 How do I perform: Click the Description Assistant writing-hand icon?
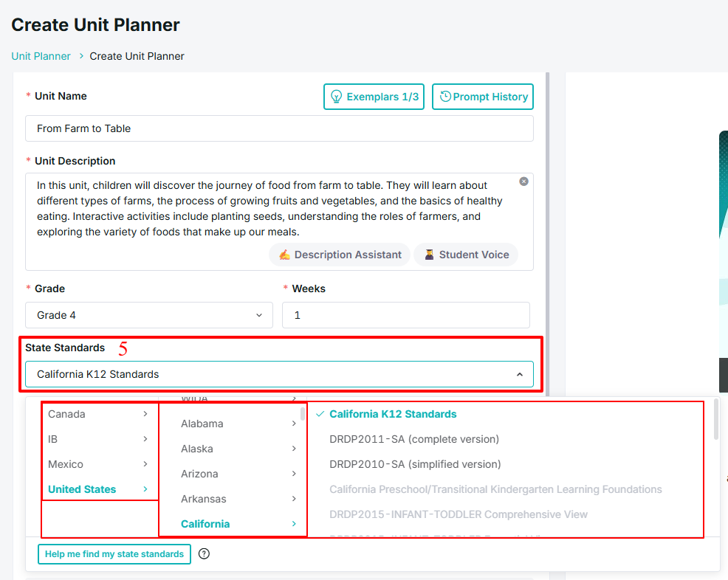click(x=284, y=255)
